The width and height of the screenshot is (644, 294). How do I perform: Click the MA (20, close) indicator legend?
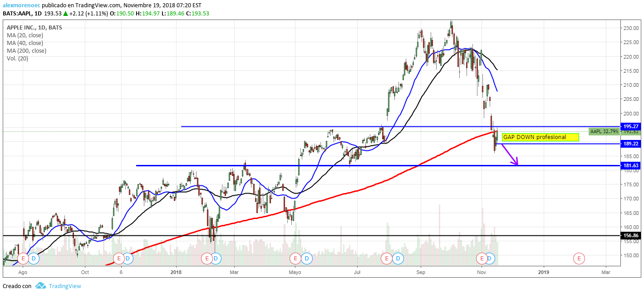pyautogui.click(x=25, y=35)
